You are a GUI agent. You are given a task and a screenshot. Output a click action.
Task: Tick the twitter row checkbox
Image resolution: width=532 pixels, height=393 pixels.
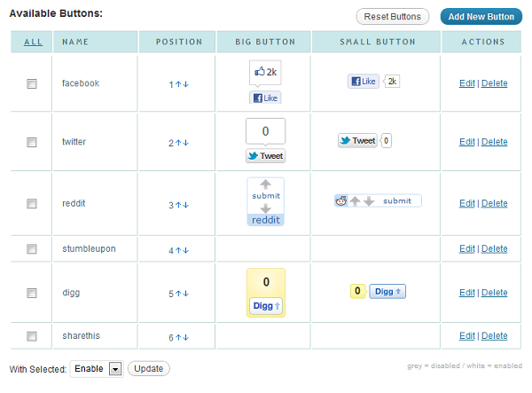[32, 142]
